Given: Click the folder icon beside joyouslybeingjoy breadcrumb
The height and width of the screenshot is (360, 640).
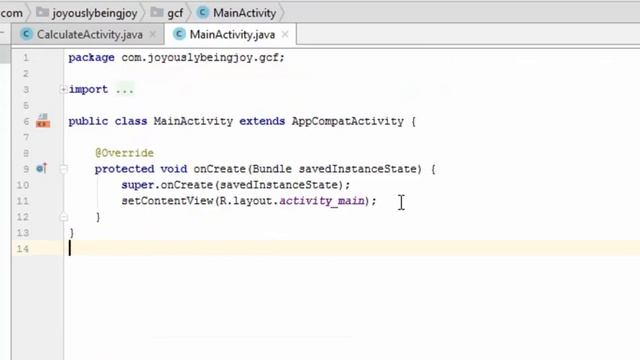Looking at the screenshot, I should [x=42, y=12].
